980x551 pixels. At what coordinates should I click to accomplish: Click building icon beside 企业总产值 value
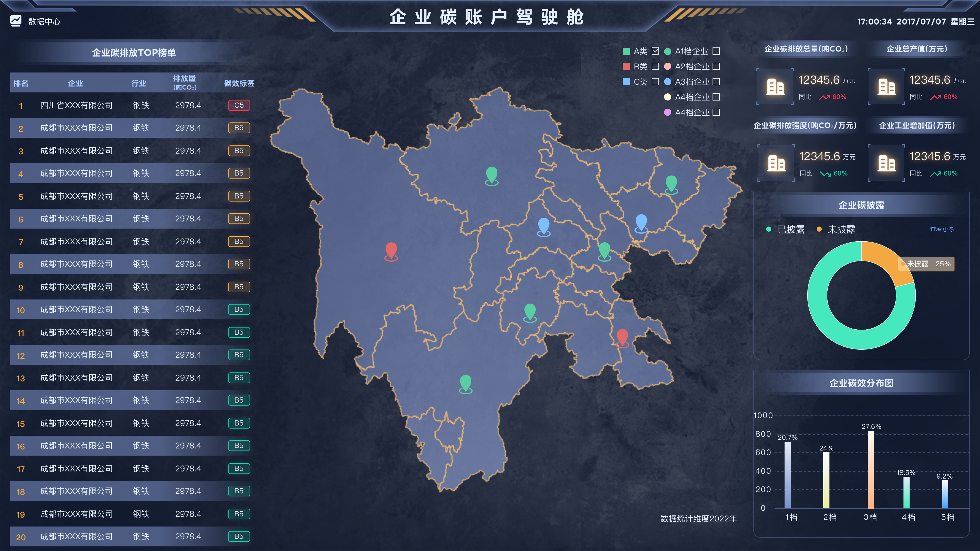(886, 87)
